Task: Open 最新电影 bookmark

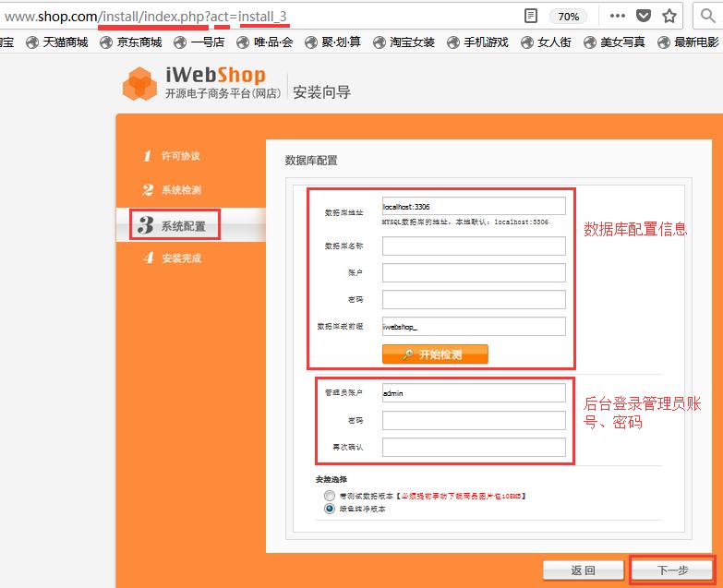Action: 688,42
